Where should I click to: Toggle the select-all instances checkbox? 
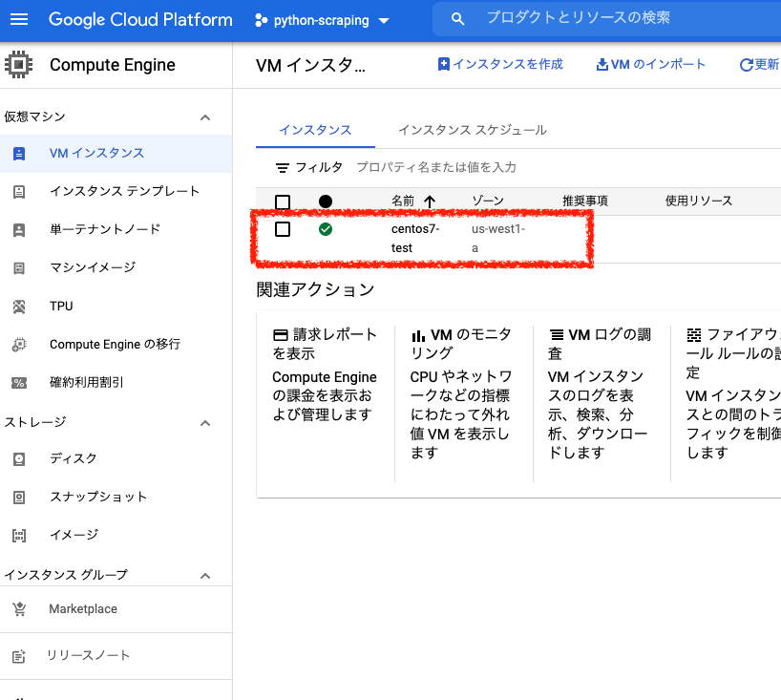(283, 202)
